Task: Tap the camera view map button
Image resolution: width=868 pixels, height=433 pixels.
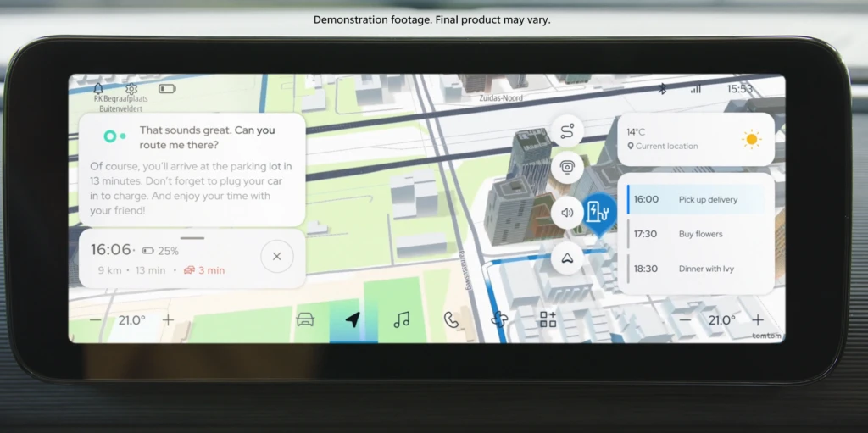Action: click(x=567, y=168)
